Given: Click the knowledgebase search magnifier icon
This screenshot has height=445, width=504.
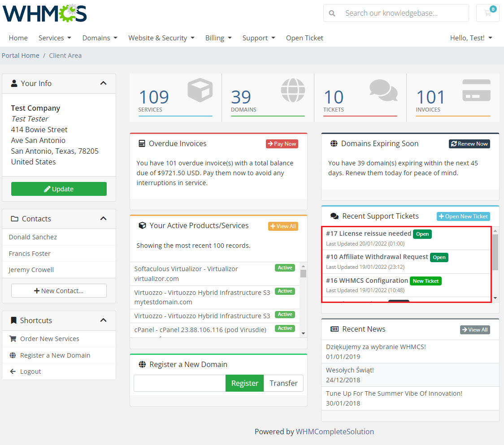Looking at the screenshot, I should point(332,13).
